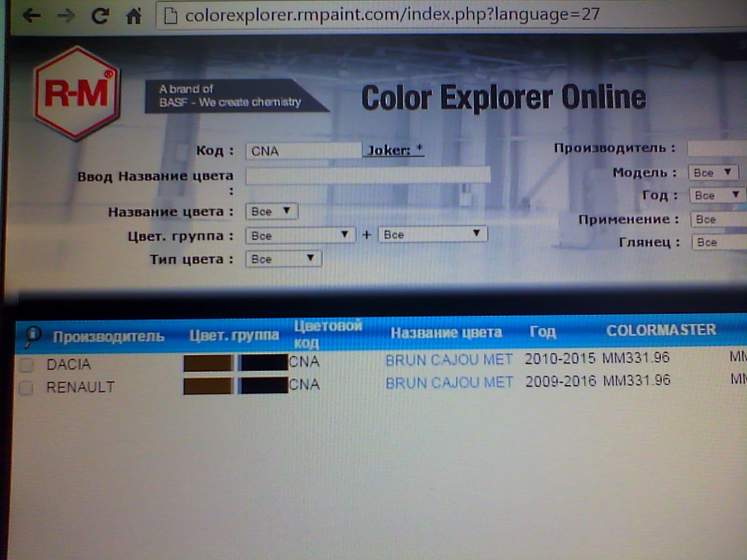
Task: Open the second Цвет. группа dropdown after plus
Action: pyautogui.click(x=432, y=235)
